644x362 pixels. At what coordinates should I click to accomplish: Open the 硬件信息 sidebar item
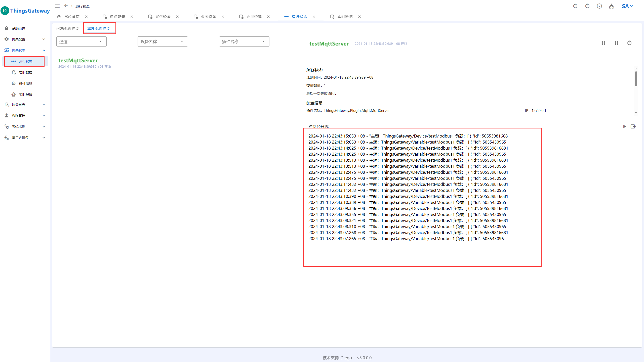click(x=25, y=83)
